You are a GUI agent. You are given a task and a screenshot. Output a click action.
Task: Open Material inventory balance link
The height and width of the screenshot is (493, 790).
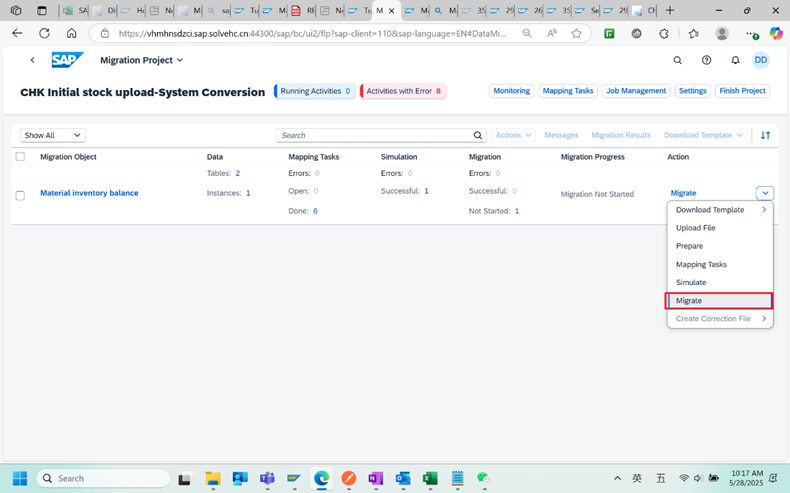point(89,193)
